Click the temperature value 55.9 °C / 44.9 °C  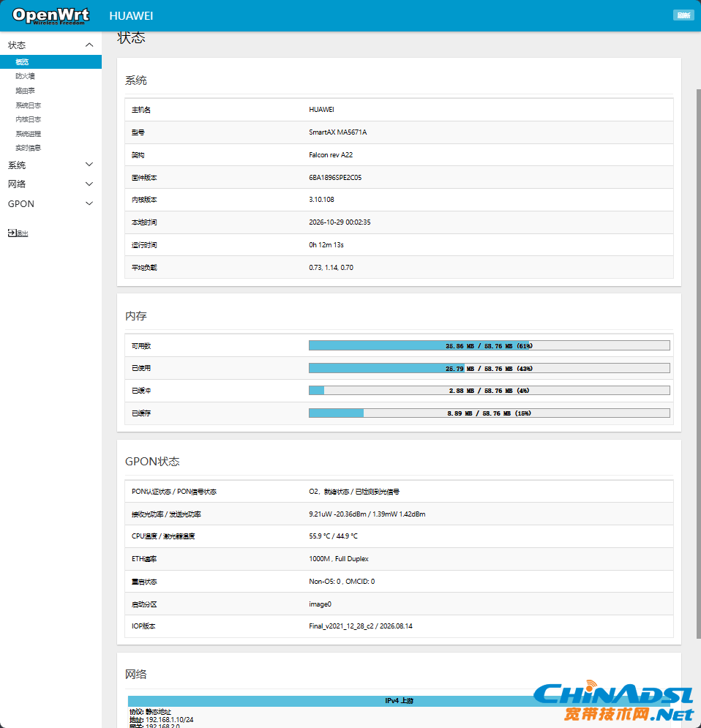tap(334, 536)
